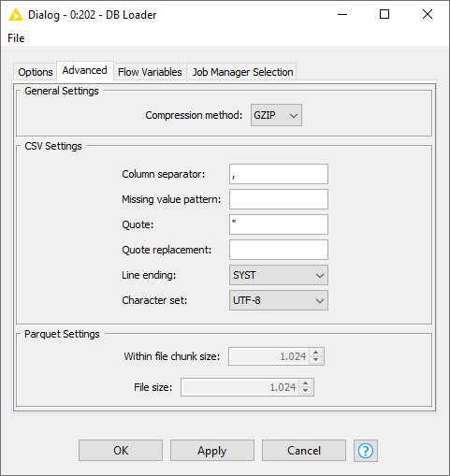Open the Compression method GZIP dropdown
This screenshot has width=450, height=476.
point(276,115)
